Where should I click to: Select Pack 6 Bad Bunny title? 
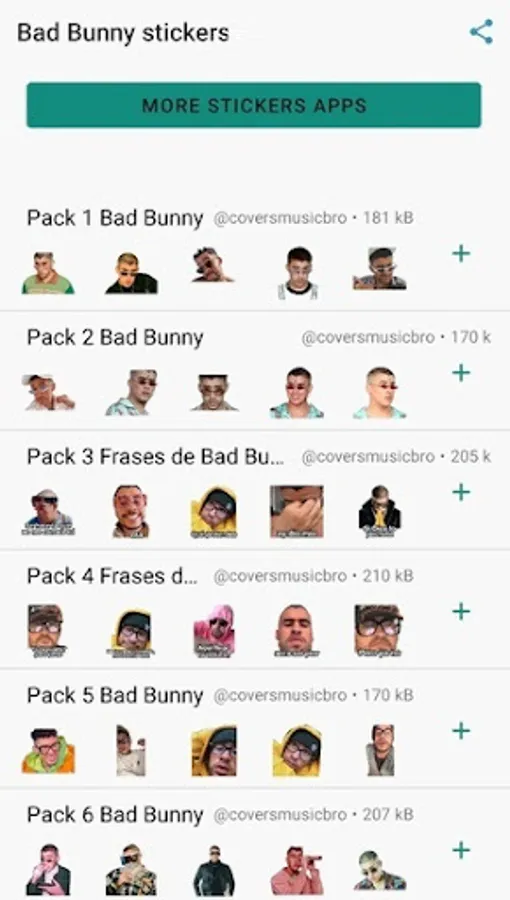click(115, 815)
